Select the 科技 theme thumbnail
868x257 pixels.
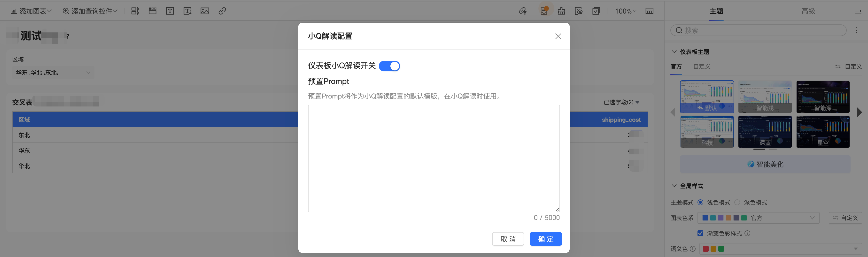tap(707, 132)
